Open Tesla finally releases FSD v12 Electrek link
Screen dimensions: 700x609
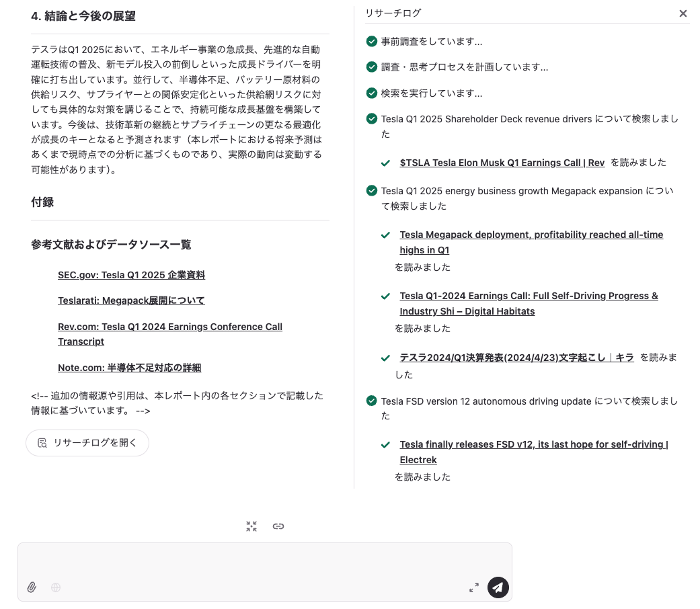tap(534, 452)
